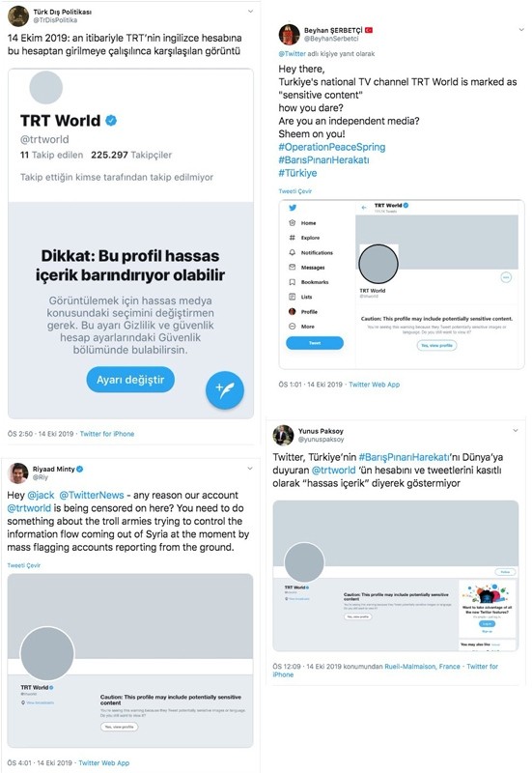Expand chevron menu on Beyhan ŞERBETÇİ tweet
The width and height of the screenshot is (532, 773).
(x=521, y=30)
